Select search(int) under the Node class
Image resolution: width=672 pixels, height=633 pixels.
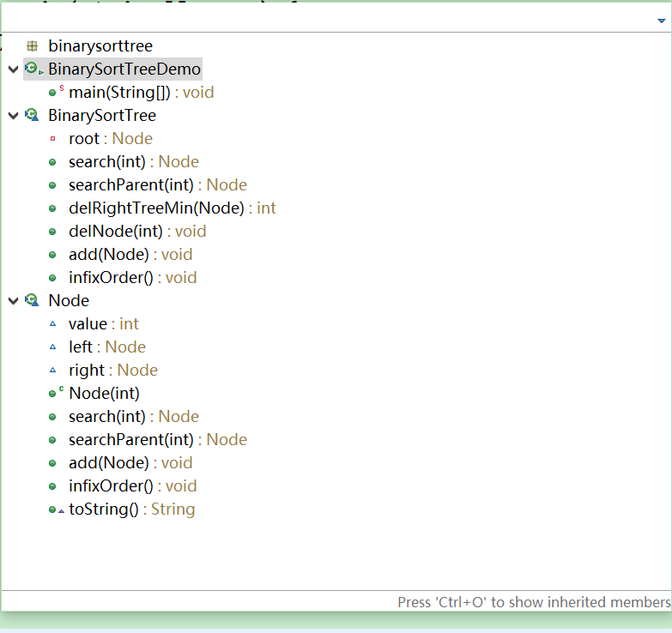click(134, 416)
